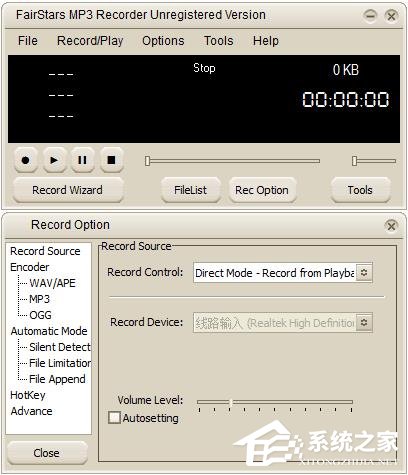The height and width of the screenshot is (475, 408).
Task: Start recording with the record button
Action: [x=26, y=160]
